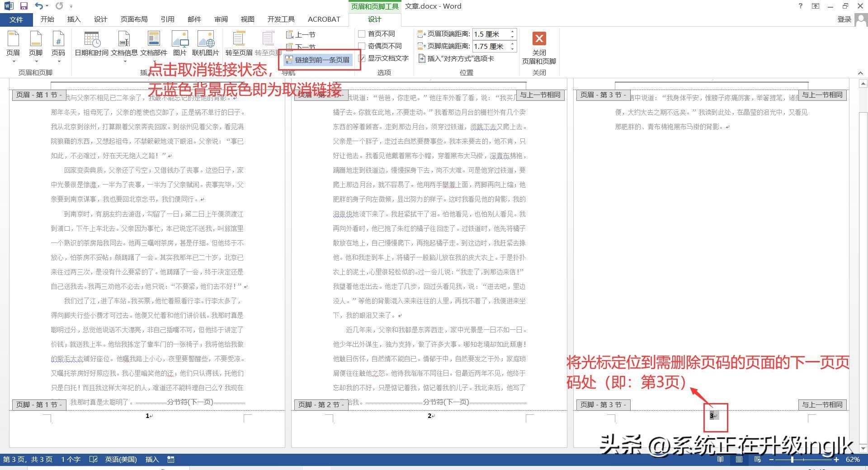Click the selected page number 3
868x470 pixels.
[x=712, y=416]
